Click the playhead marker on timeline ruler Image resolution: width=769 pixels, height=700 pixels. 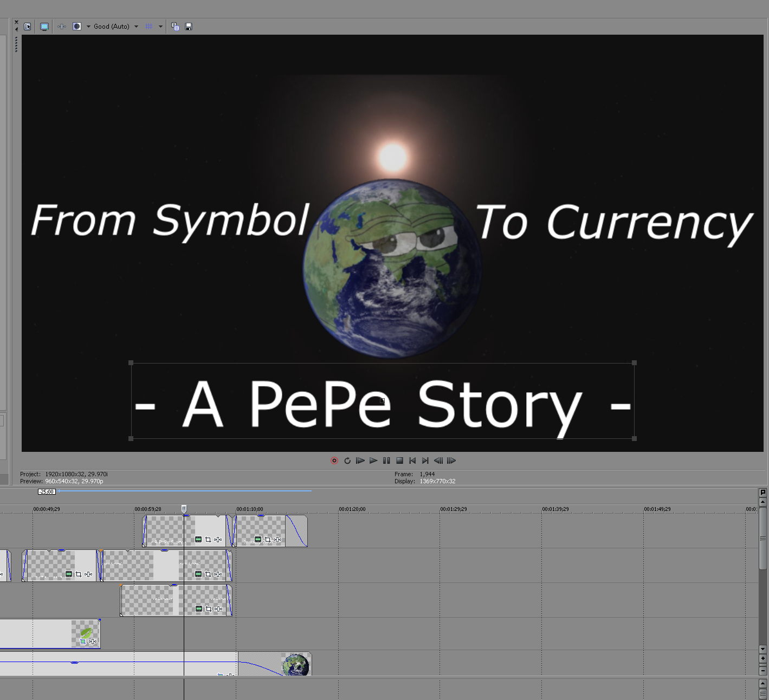pos(184,509)
